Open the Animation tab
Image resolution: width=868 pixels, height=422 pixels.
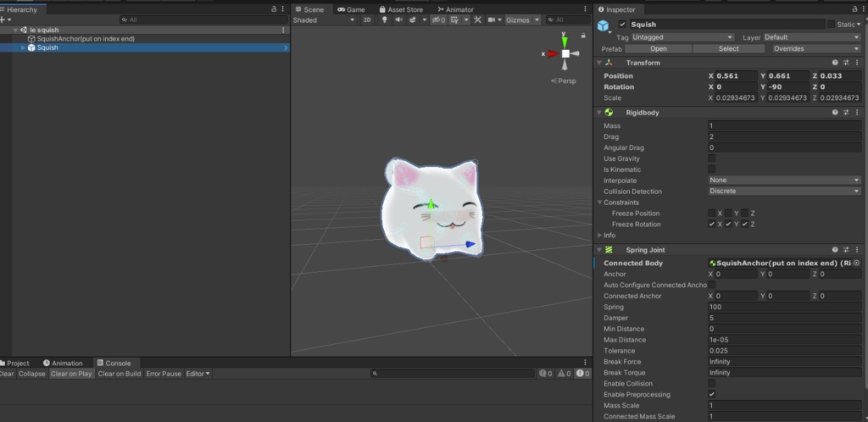pyautogui.click(x=63, y=364)
